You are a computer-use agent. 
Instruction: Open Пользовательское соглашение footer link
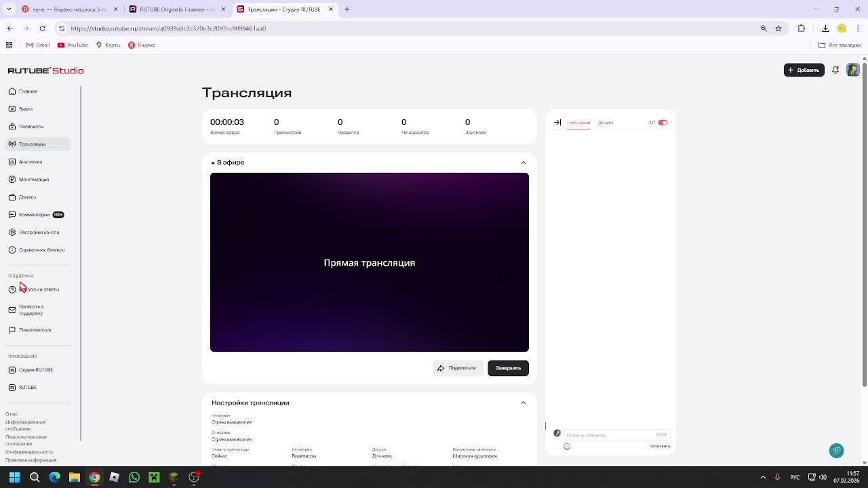click(x=26, y=441)
